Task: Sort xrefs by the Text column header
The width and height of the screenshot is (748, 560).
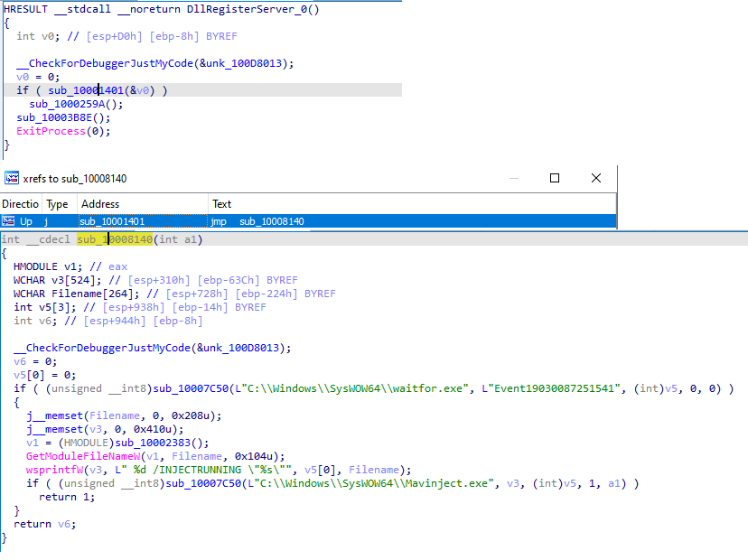Action: tap(412, 204)
